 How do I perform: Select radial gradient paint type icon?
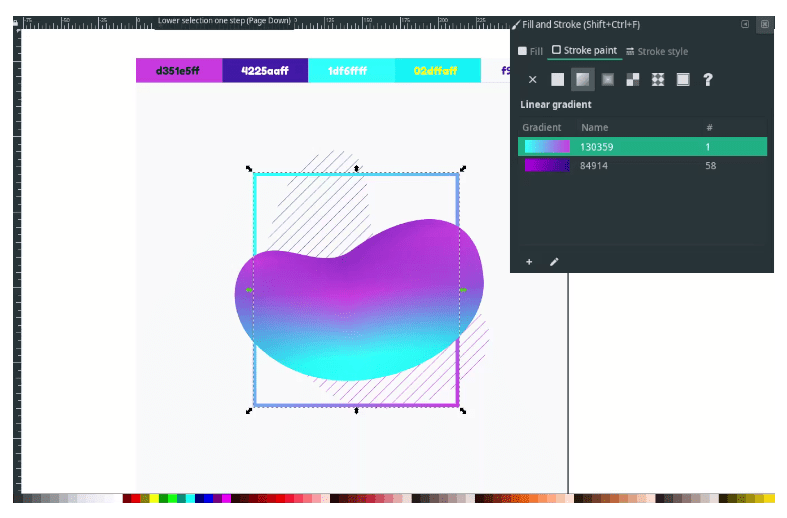pos(608,79)
